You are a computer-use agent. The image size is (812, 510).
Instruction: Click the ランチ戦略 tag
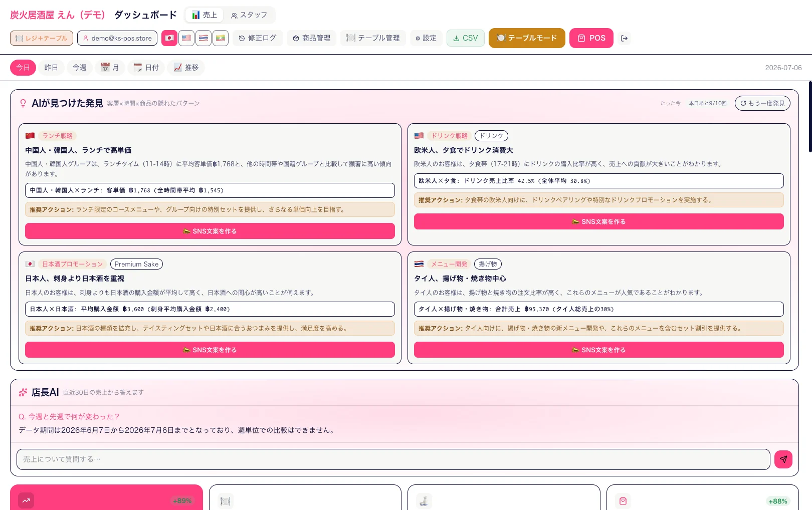tap(57, 136)
